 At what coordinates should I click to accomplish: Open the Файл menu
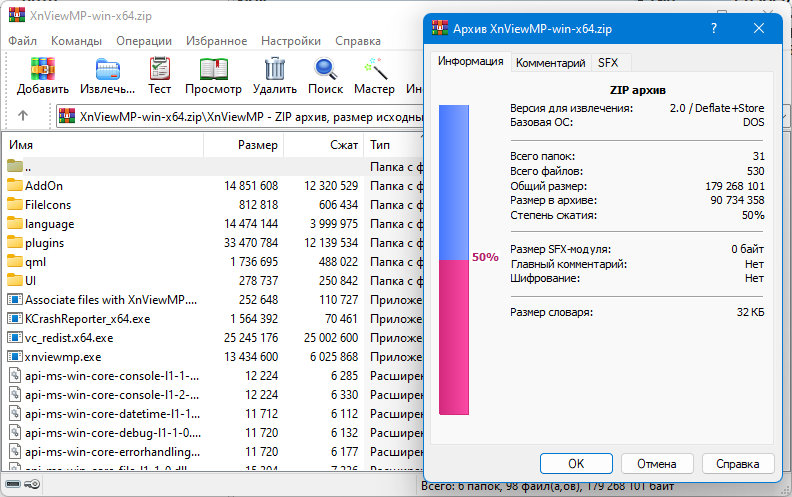[23, 41]
